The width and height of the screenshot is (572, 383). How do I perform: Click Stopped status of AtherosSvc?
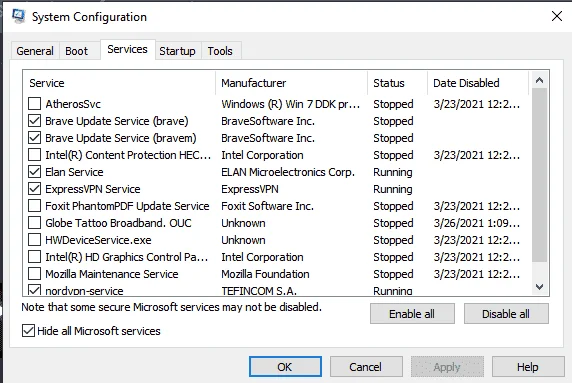393,104
